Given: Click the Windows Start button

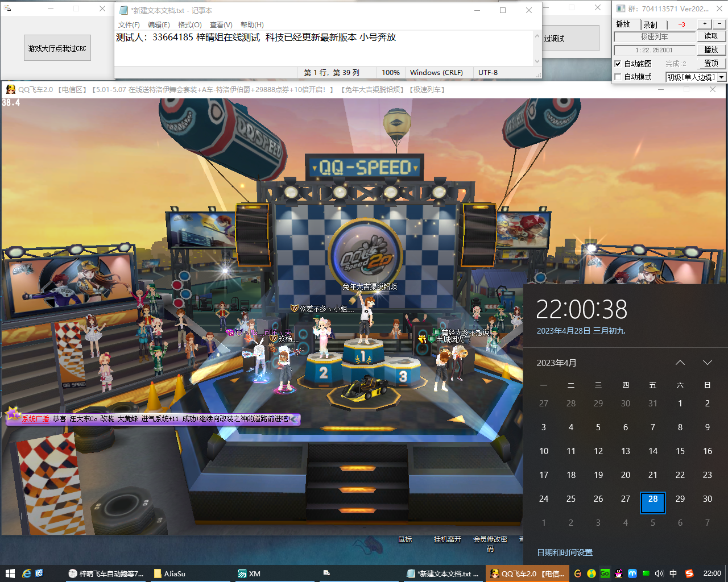Looking at the screenshot, I should click(9, 573).
